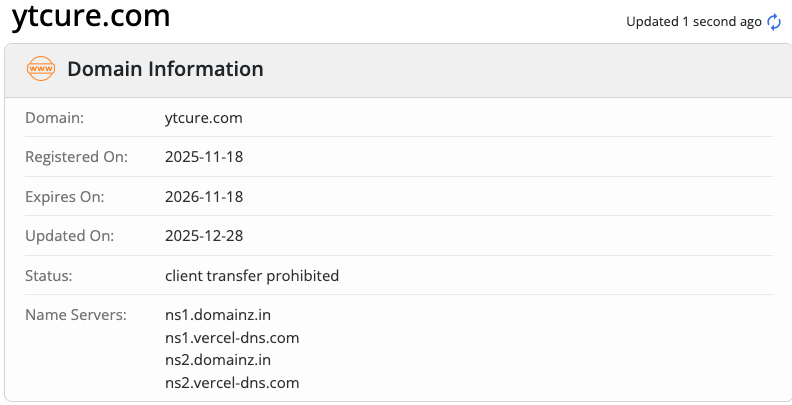792x405 pixels.
Task: Click name server ns1.vercel-dns.com
Action: [x=232, y=338]
